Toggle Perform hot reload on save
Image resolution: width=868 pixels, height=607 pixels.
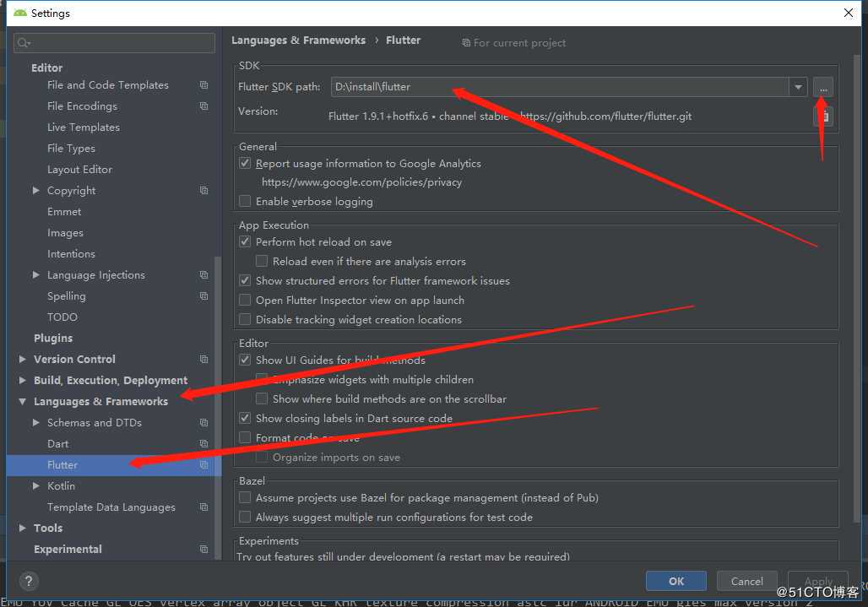245,241
